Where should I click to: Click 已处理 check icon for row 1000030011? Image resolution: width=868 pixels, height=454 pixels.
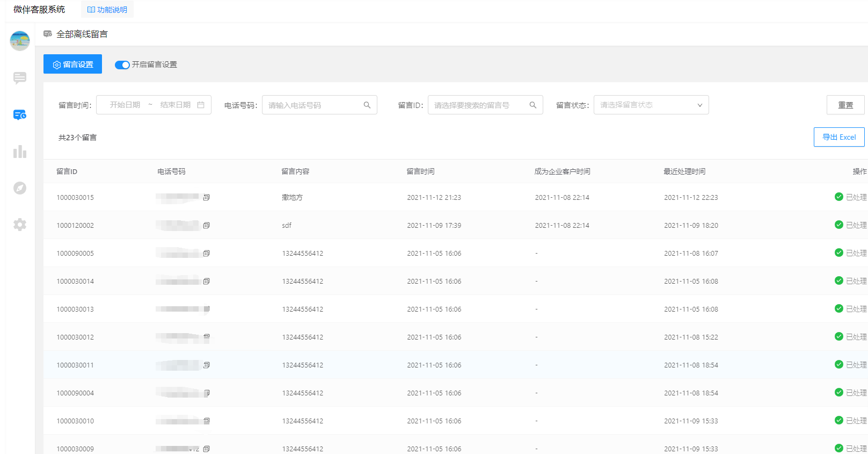click(x=839, y=364)
